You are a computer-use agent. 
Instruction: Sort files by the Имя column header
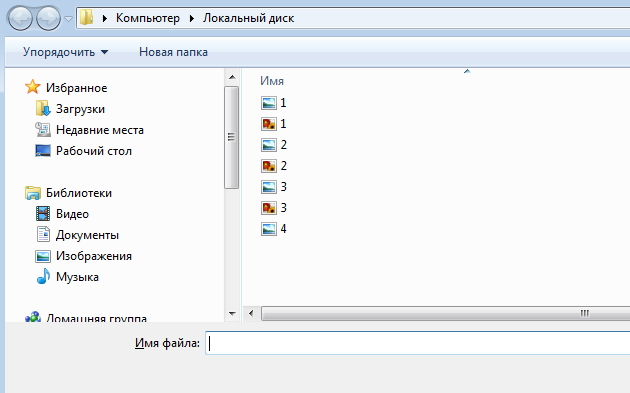click(x=272, y=81)
